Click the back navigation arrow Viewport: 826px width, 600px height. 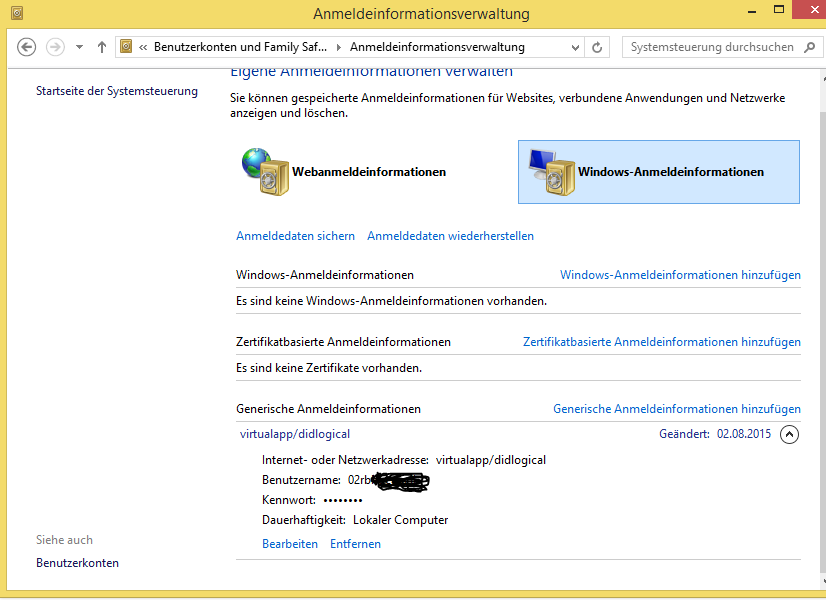coord(26,46)
